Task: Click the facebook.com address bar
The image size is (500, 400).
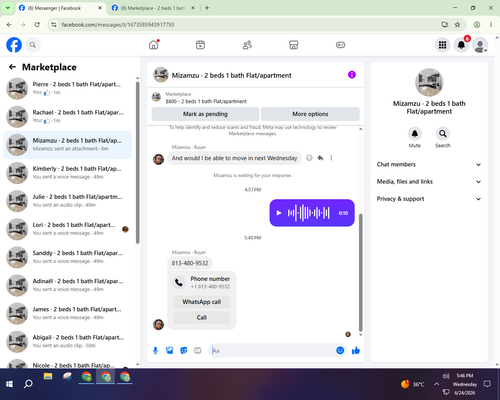Action: (x=247, y=24)
